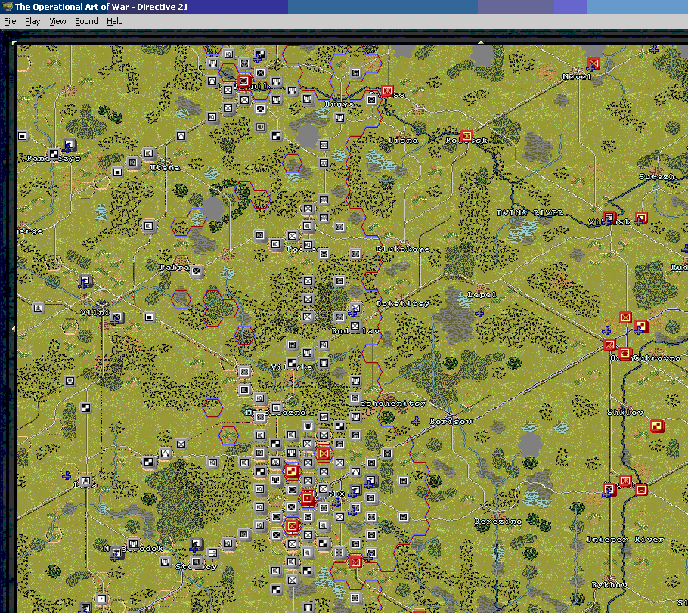Select the grey unit on Stolbtsy

click(x=196, y=562)
